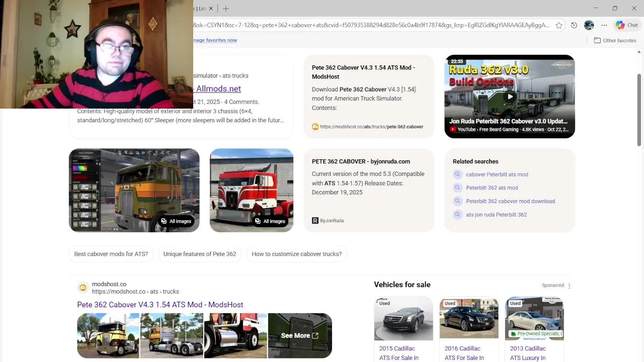Screen dimensions: 644x362
Task: Restore the browser window size
Action: tap(615, 9)
